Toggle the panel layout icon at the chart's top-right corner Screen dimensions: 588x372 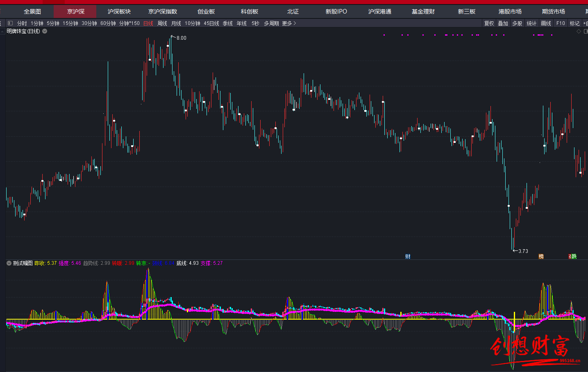(586, 31)
